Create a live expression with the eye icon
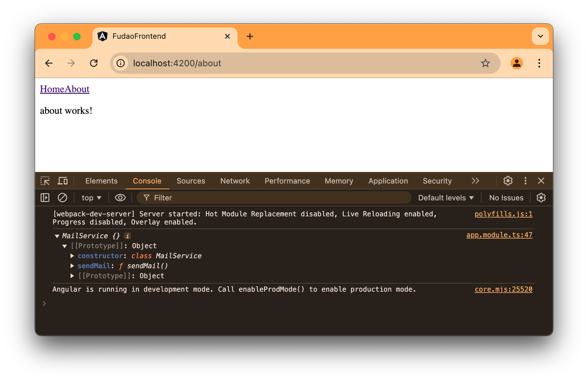 [x=120, y=198]
